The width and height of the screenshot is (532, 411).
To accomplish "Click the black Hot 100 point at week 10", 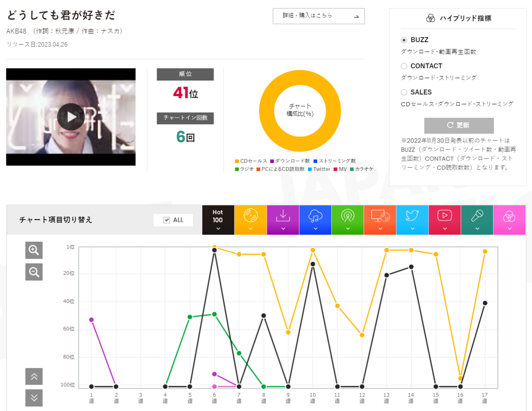I will click(x=313, y=264).
